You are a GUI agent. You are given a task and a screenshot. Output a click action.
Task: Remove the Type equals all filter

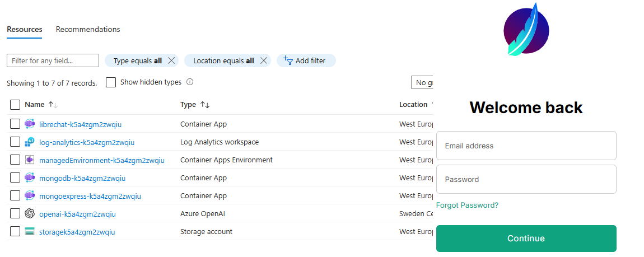click(171, 60)
